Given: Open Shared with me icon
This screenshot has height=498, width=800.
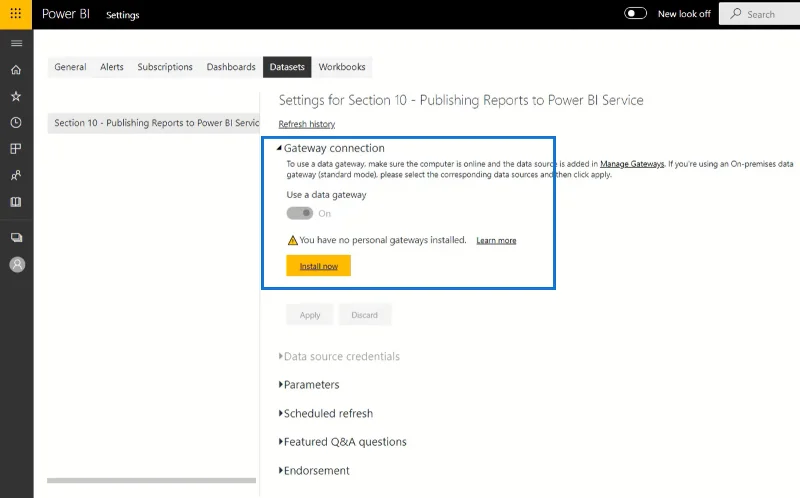Looking at the screenshot, I should click(x=16, y=176).
